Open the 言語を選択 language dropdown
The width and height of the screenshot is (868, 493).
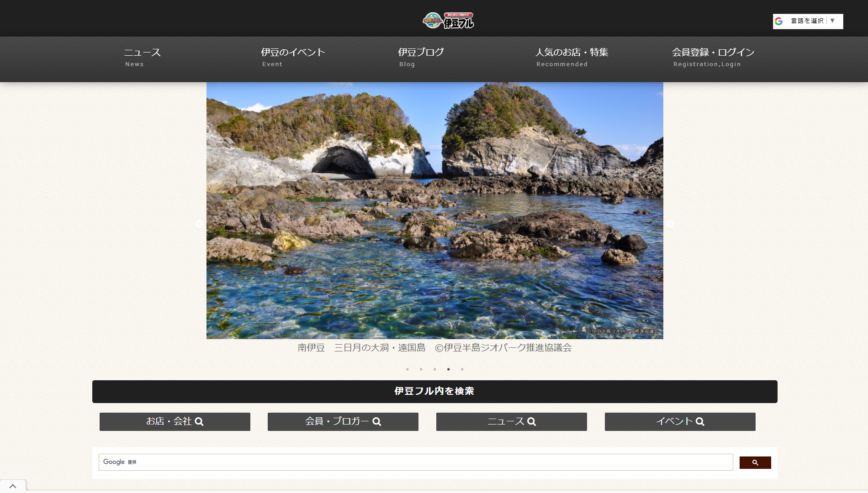tap(808, 21)
